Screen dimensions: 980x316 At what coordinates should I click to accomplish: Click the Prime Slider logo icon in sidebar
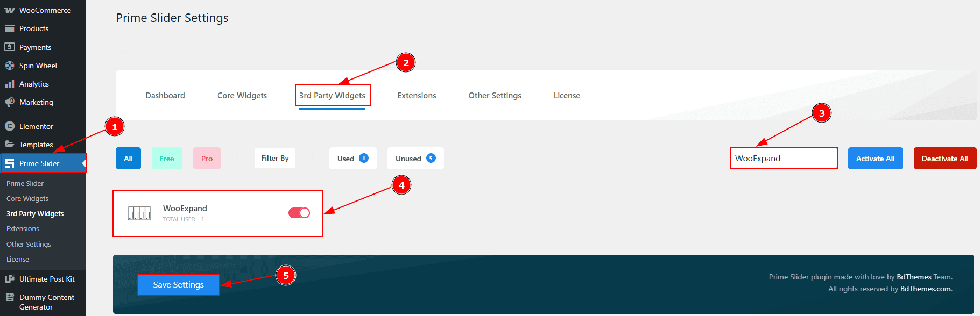coord(10,163)
